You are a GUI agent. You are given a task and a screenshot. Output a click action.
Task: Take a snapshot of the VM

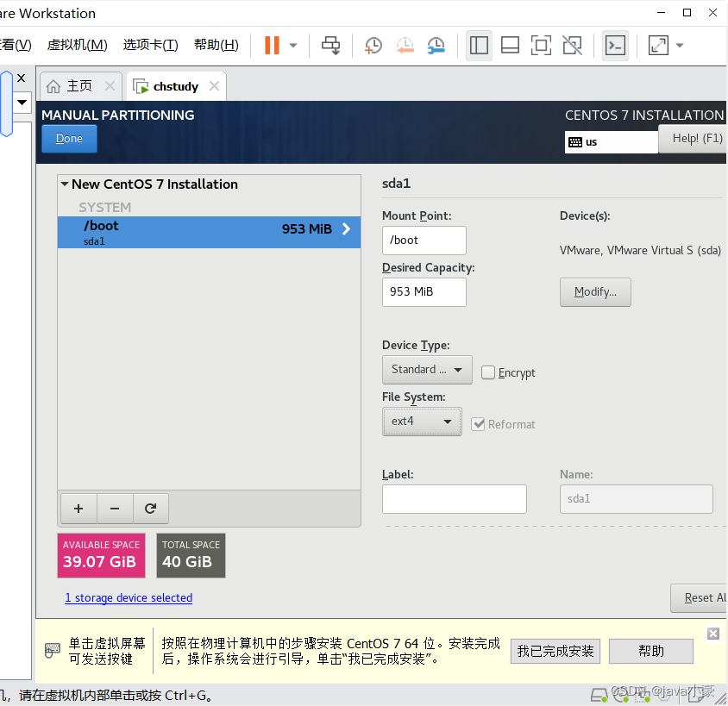click(373, 46)
